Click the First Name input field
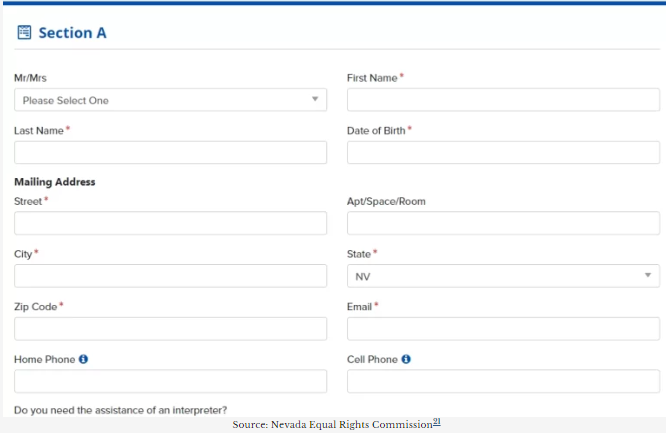666x433 pixels. pyautogui.click(x=503, y=100)
